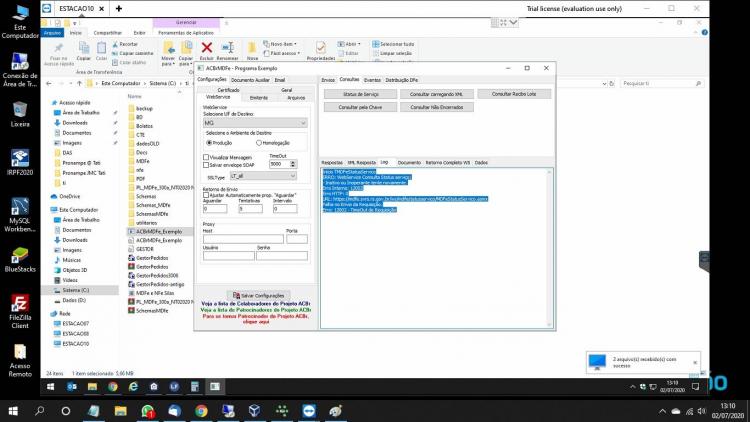The height and width of the screenshot is (422, 750).
Task: Click the Status de Serviço button
Action: coord(361,94)
